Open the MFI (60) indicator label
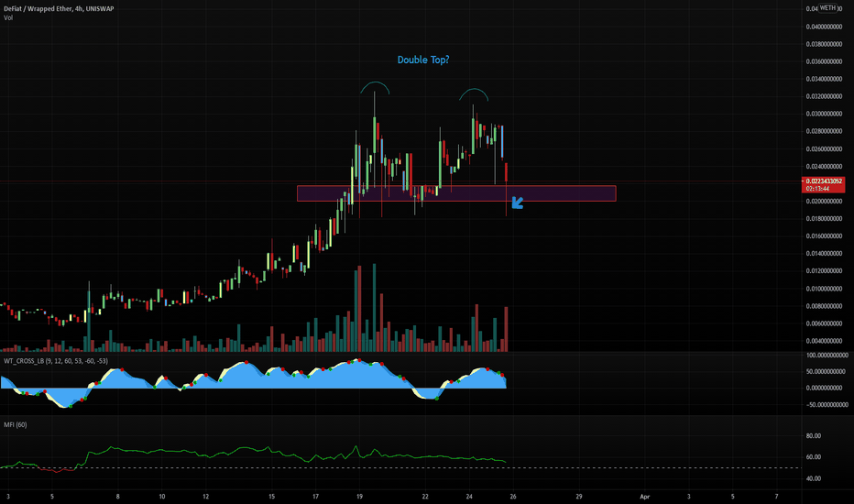Screen dimensions: 854x504 [16, 425]
